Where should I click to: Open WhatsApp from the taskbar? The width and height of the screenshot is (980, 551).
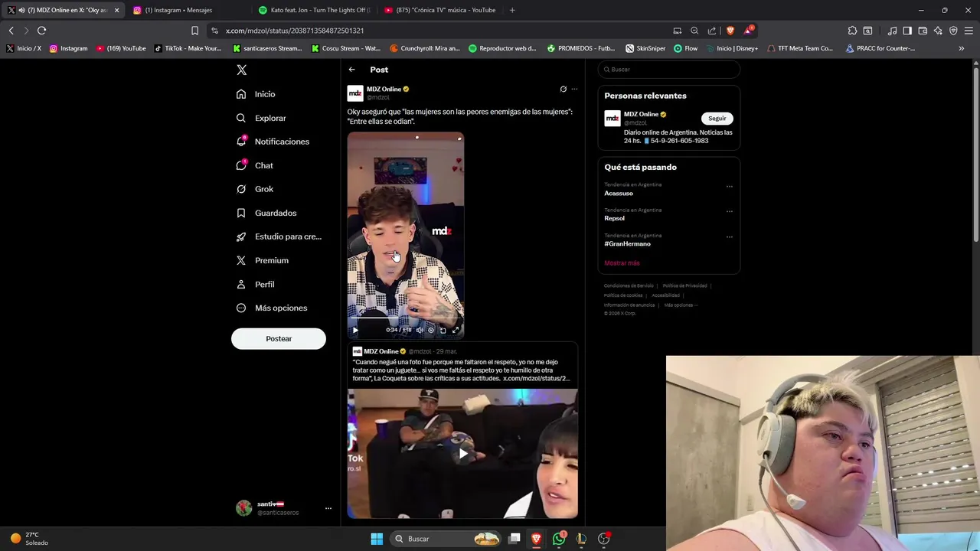tap(559, 539)
